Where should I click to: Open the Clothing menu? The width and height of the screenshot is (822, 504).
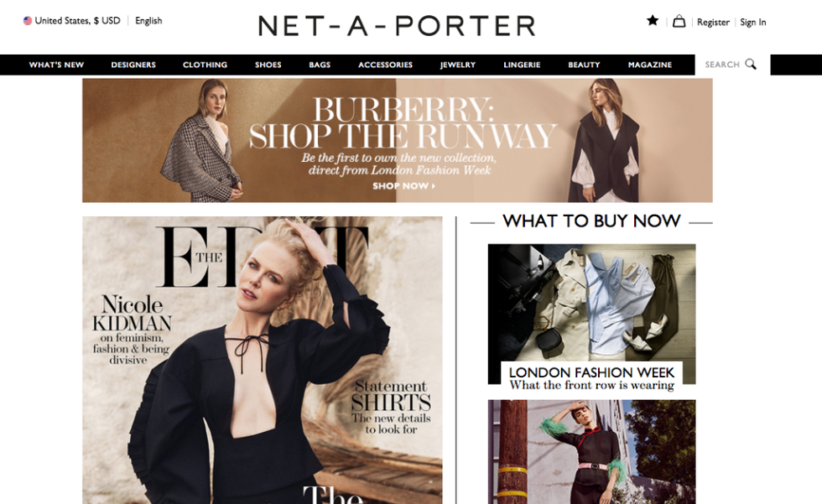pyautogui.click(x=205, y=65)
